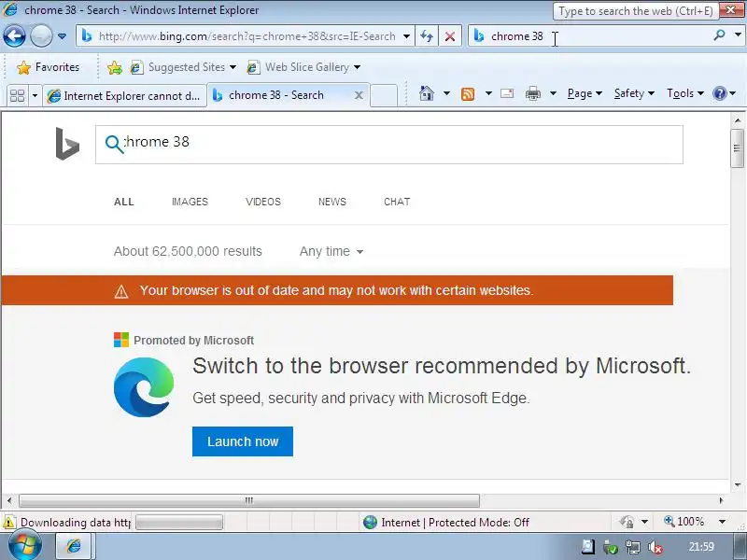Open the Any time filter dropdown
This screenshot has height=560, width=747.
point(331,251)
